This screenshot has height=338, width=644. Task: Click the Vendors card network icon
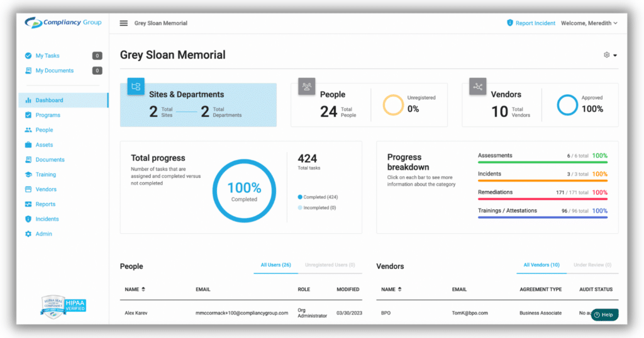478,87
